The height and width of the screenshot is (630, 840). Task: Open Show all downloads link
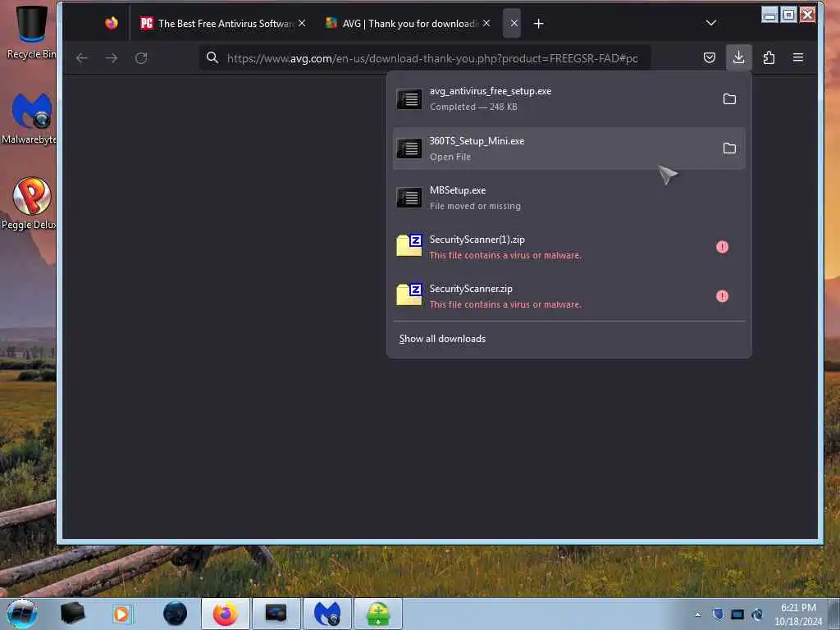(442, 339)
